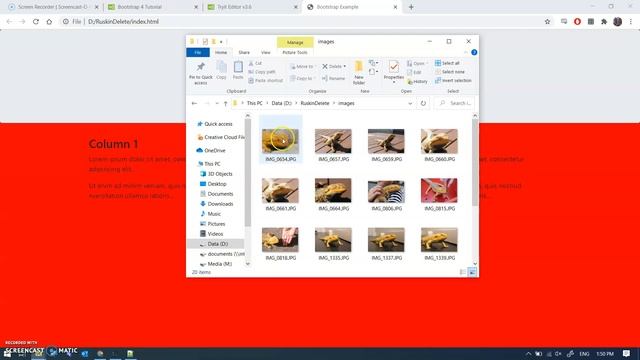
Task: Go back in Explorer navigation
Action: tap(194, 103)
